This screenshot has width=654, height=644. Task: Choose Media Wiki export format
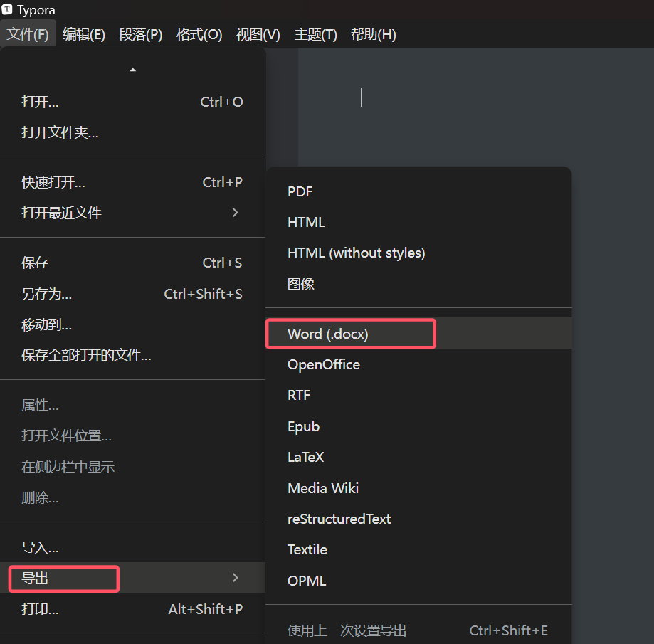coord(418,488)
